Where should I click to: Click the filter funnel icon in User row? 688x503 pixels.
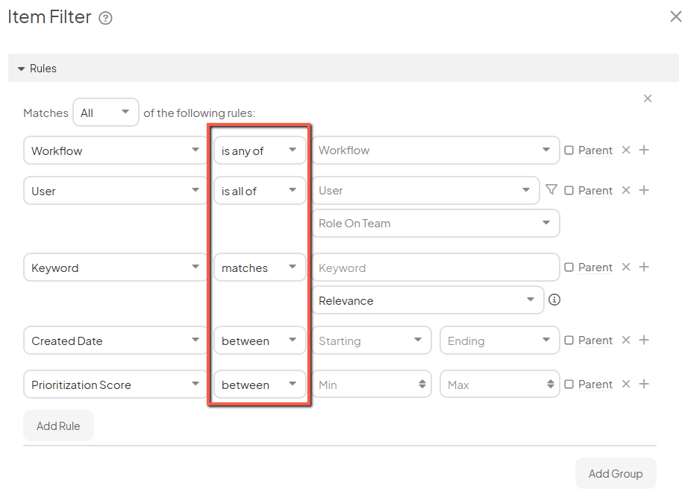tap(551, 190)
